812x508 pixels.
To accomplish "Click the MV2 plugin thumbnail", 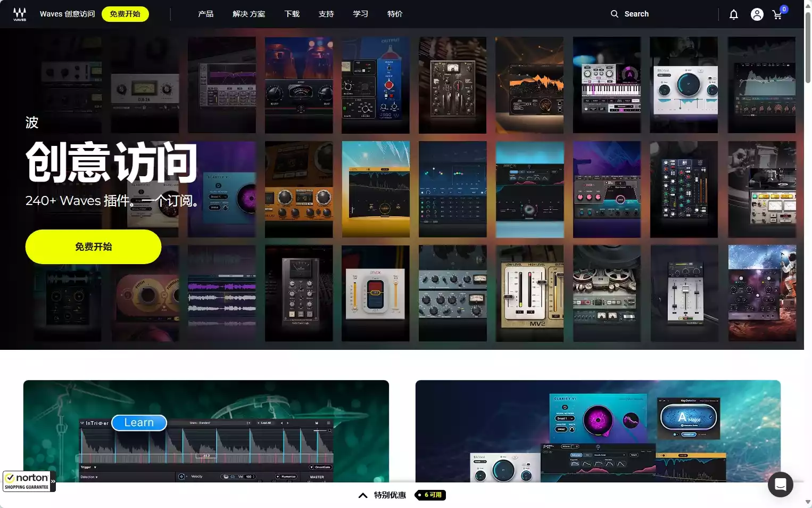I will pyautogui.click(x=530, y=293).
